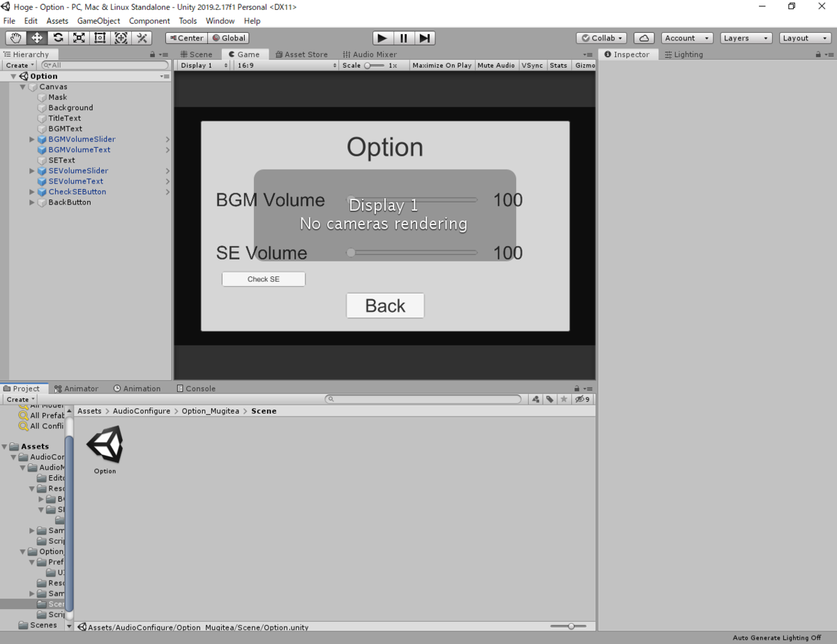The height and width of the screenshot is (644, 837).
Task: Open the 16:9 aspect ratio dropdown
Action: point(285,65)
